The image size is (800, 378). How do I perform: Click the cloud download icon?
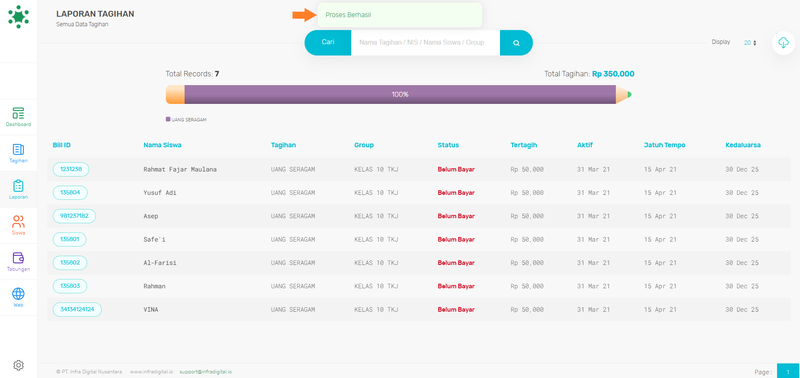pos(784,43)
